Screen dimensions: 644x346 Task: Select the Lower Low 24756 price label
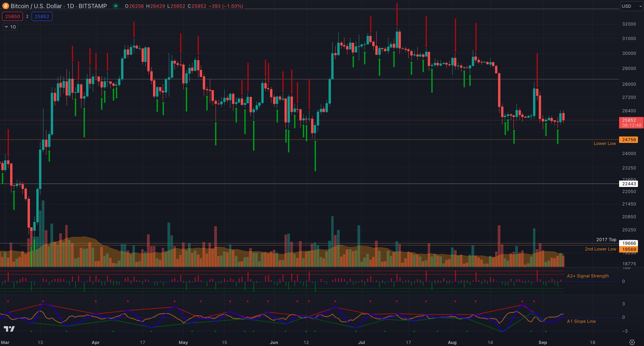point(629,140)
